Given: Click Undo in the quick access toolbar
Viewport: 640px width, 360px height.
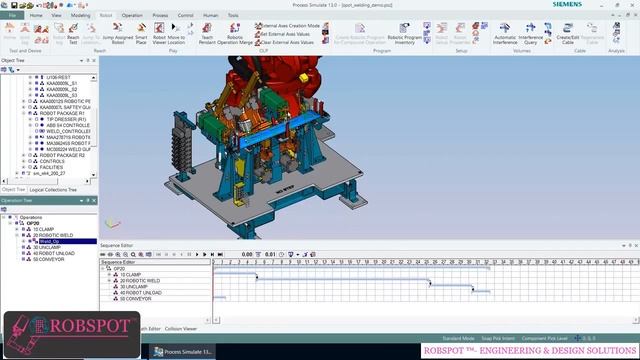Looking at the screenshot, I should click(x=39, y=5).
